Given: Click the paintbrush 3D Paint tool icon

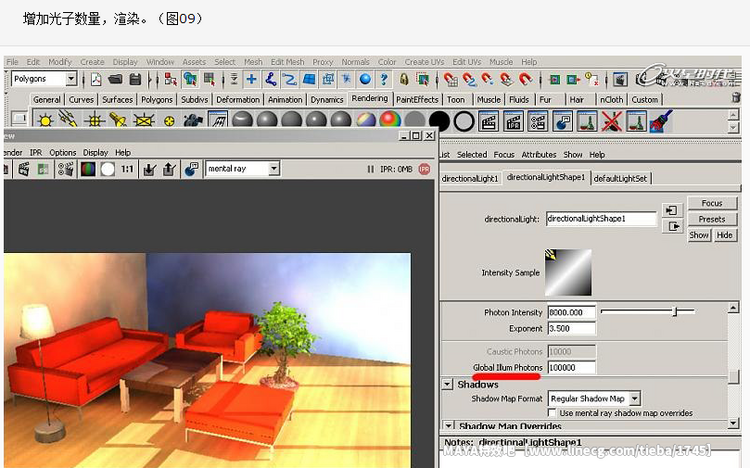Looking at the screenshot, I should [661, 121].
